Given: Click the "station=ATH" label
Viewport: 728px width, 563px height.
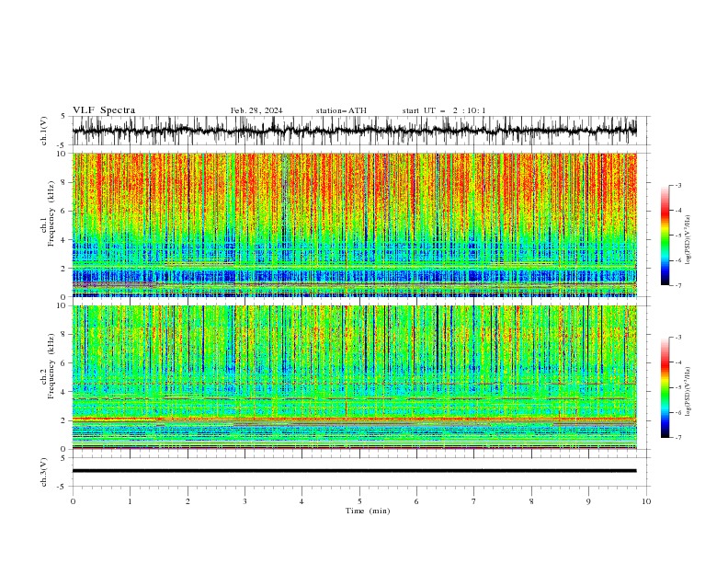Looking at the screenshot, I should coord(341,110).
